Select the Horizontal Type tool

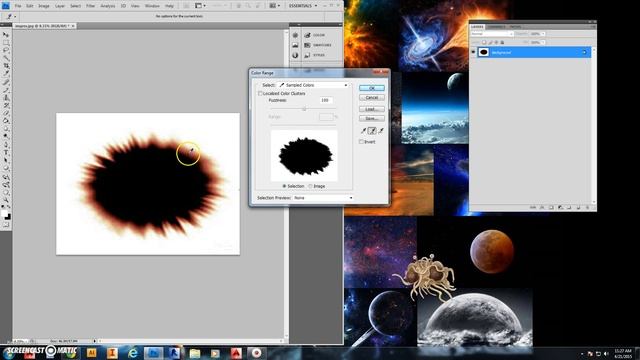6,152
